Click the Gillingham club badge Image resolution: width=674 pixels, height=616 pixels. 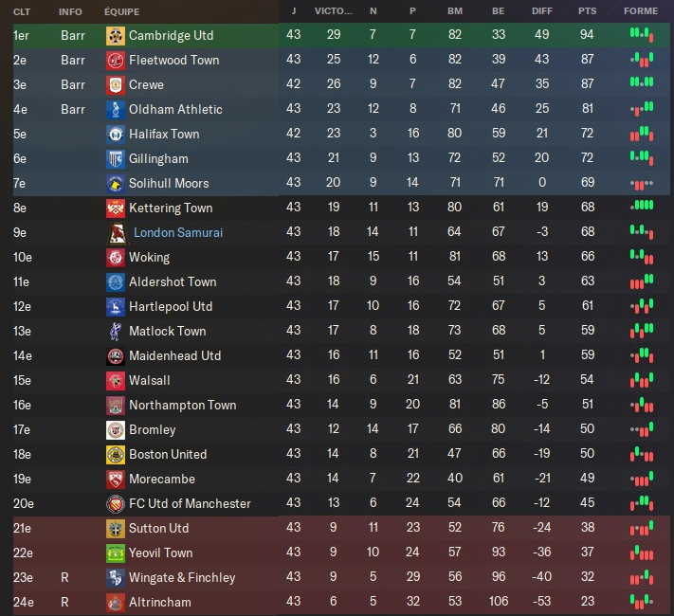115,159
